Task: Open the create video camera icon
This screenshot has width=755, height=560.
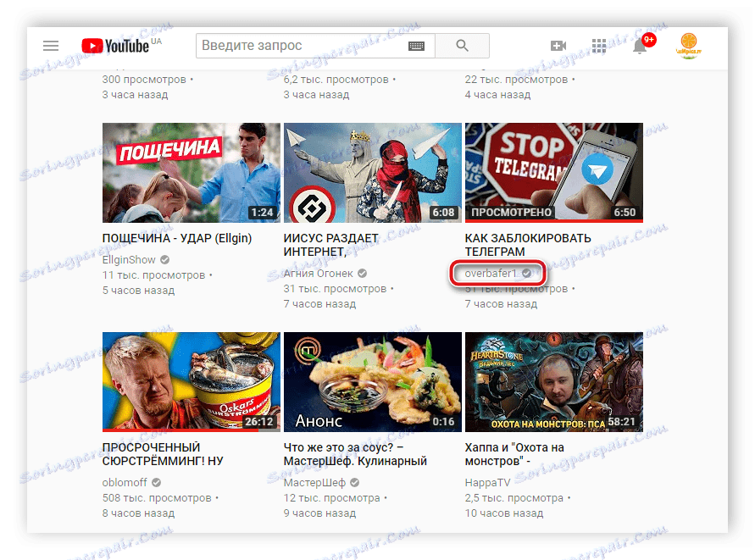Action: (x=558, y=46)
